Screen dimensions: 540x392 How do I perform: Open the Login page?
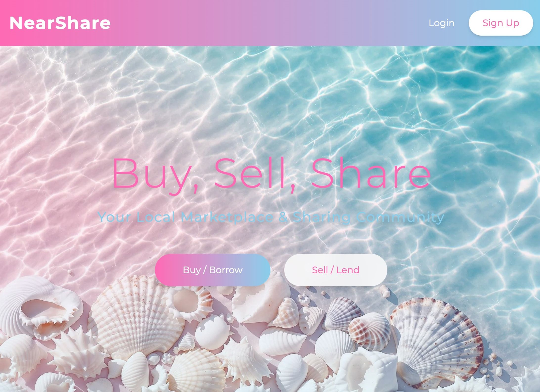(x=441, y=23)
